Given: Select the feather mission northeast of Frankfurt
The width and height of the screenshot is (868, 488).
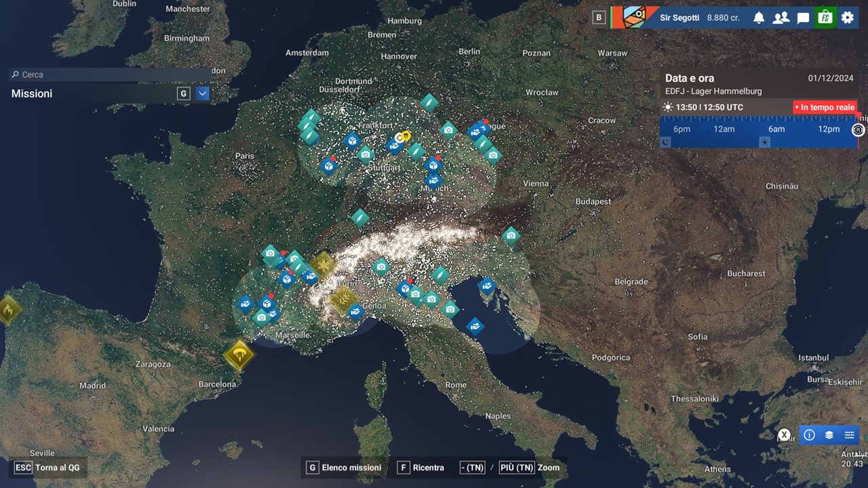Looking at the screenshot, I should coord(429,102).
